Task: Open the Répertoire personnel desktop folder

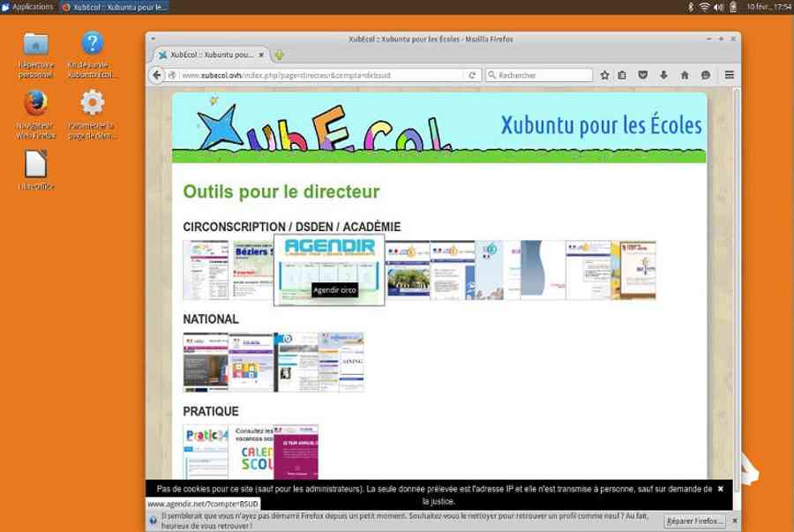Action: (36, 44)
